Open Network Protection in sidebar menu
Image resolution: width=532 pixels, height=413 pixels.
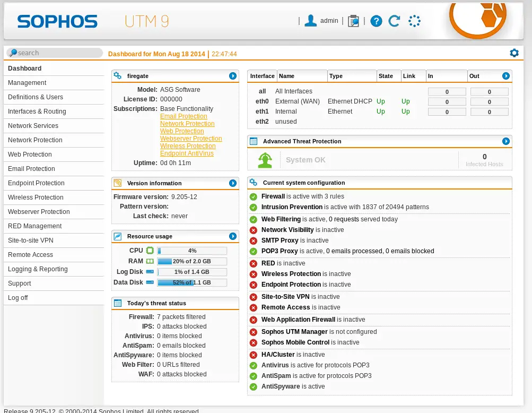tap(54, 140)
